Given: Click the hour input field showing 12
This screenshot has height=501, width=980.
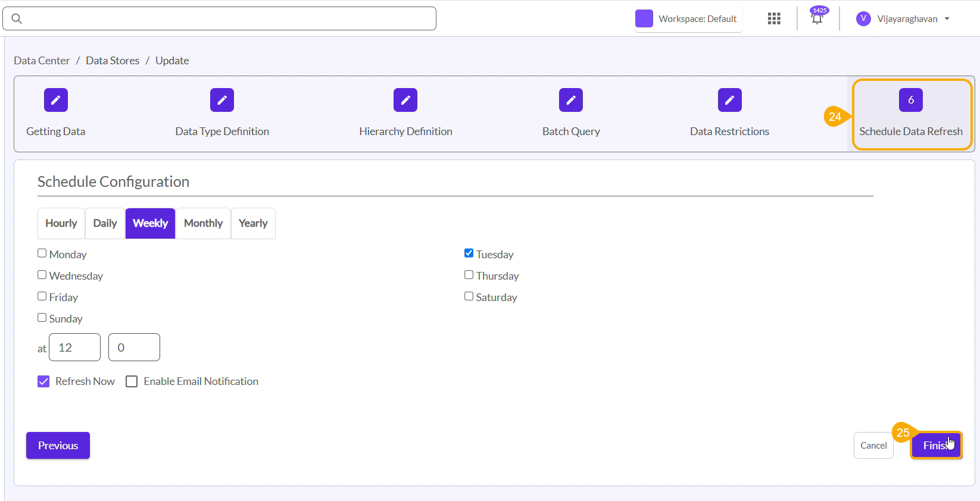Looking at the screenshot, I should point(74,347).
